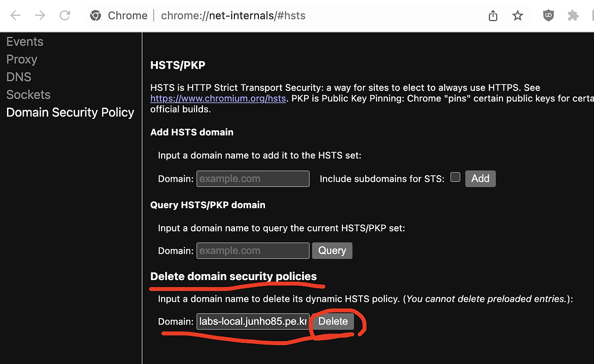Reload the page with refresh icon

(65, 15)
